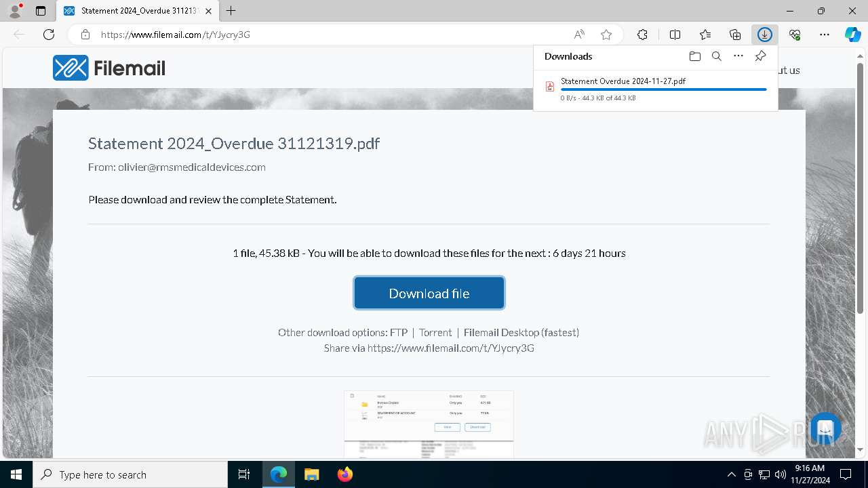Open the tab actions menu icon
Viewport: 868px width, 488px height.
coord(41,11)
